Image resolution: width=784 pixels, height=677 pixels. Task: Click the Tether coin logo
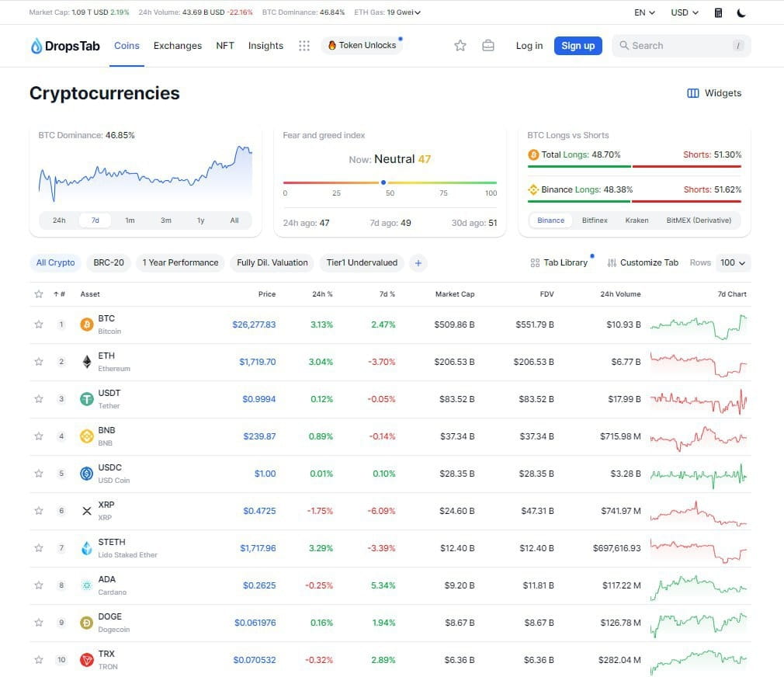87,399
